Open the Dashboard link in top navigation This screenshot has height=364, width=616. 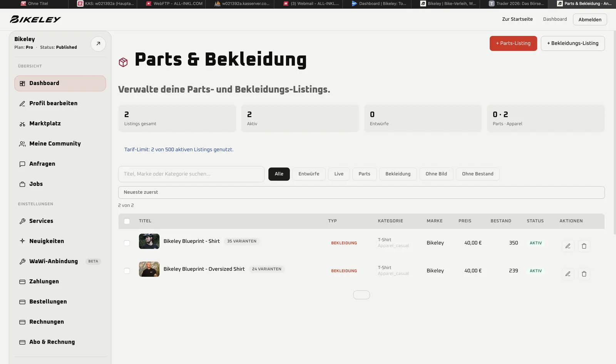pyautogui.click(x=555, y=19)
